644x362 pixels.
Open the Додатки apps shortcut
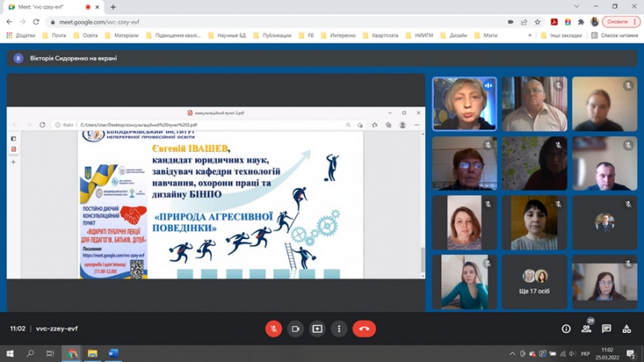(x=20, y=35)
